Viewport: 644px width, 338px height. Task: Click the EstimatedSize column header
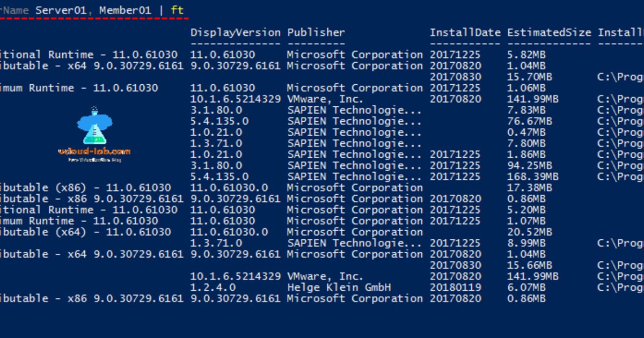tap(549, 33)
